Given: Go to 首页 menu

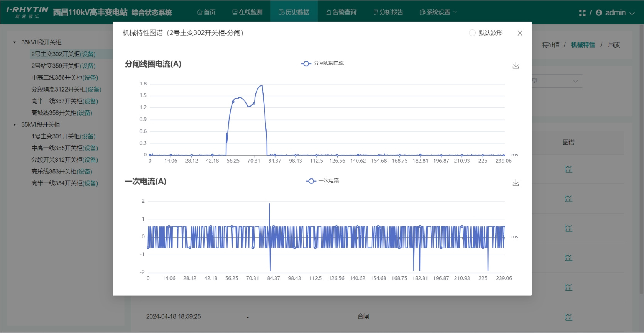Looking at the screenshot, I should (206, 12).
